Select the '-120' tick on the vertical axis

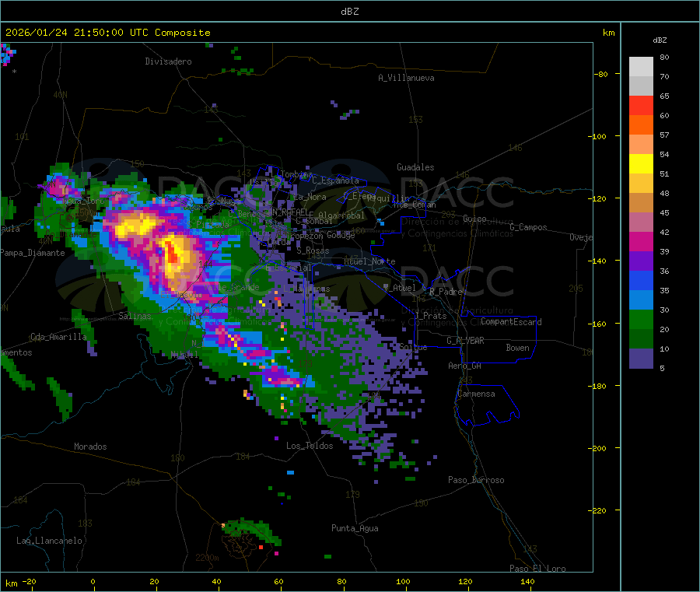coord(597,198)
